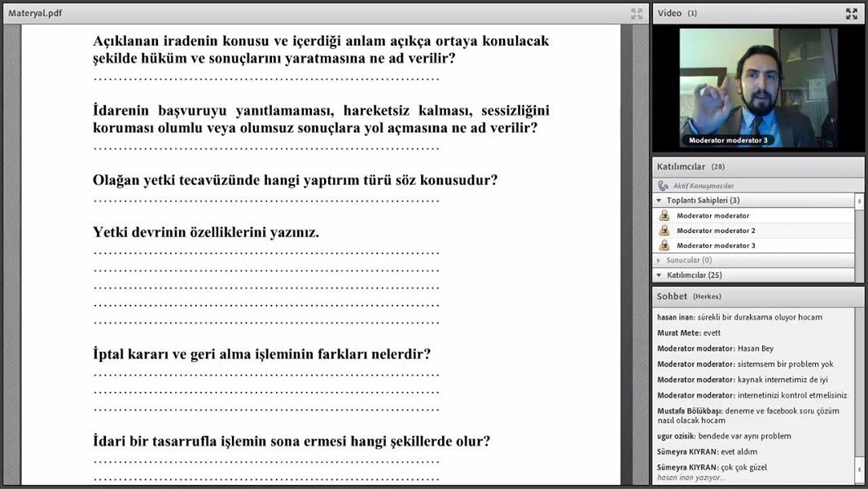Click the 'Hasan Bey' chat message
Image resolution: width=868 pixels, height=489 pixels.
point(715,348)
